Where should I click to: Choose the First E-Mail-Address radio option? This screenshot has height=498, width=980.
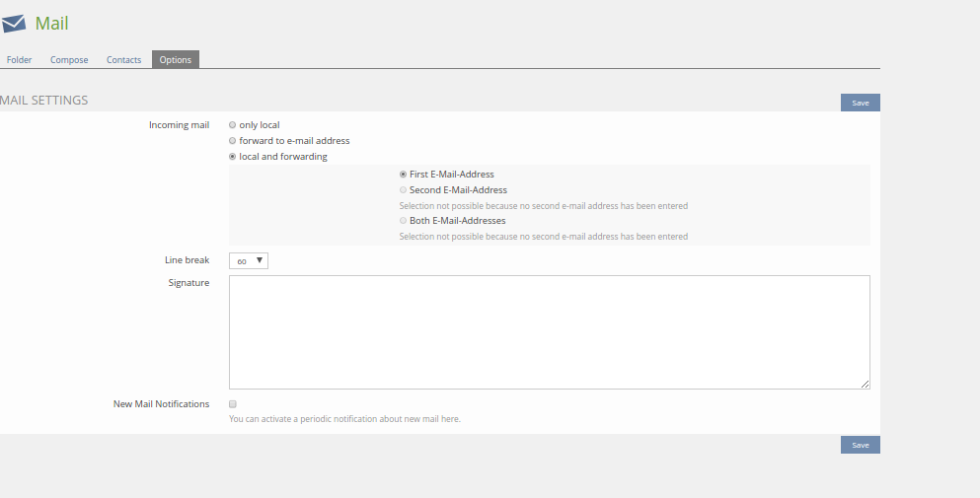click(x=403, y=175)
